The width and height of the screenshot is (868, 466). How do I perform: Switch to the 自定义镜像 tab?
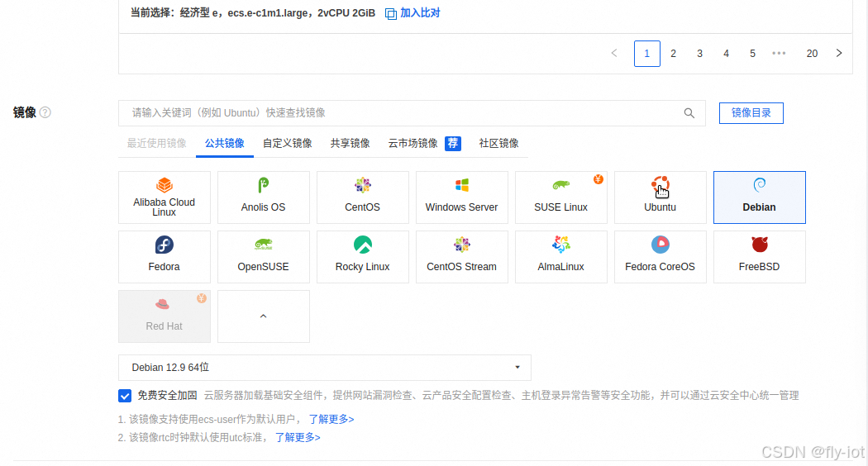pos(288,143)
